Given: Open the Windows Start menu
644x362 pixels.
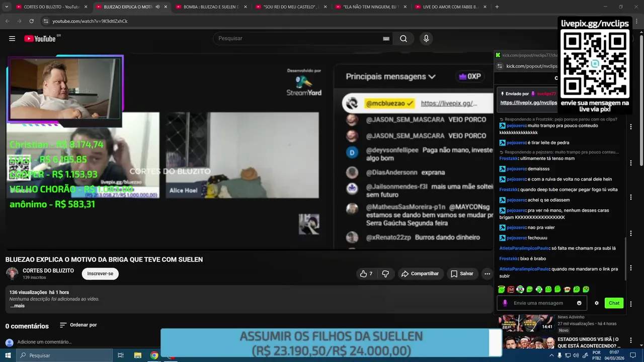Looking at the screenshot, I should point(8,355).
